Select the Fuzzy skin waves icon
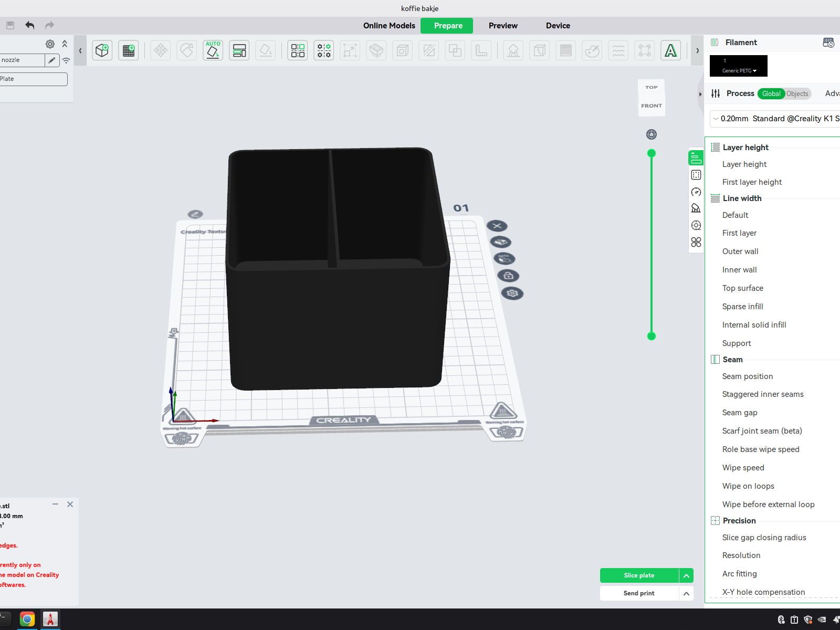Viewport: 840px width, 630px height. tap(618, 50)
